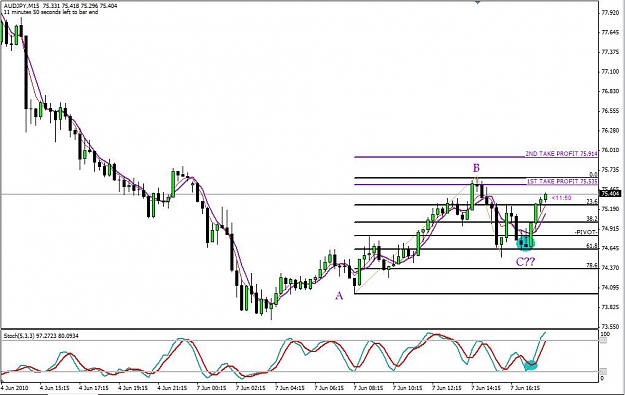Select the '1ST TAKE PROFIT 75.535' label
The width and height of the screenshot is (625, 395).
click(x=562, y=181)
